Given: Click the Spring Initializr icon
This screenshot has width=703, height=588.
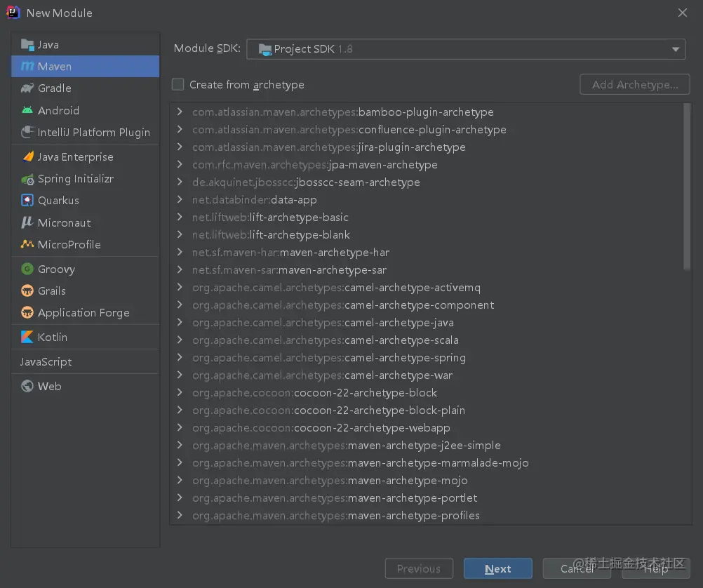Looking at the screenshot, I should coord(27,179).
